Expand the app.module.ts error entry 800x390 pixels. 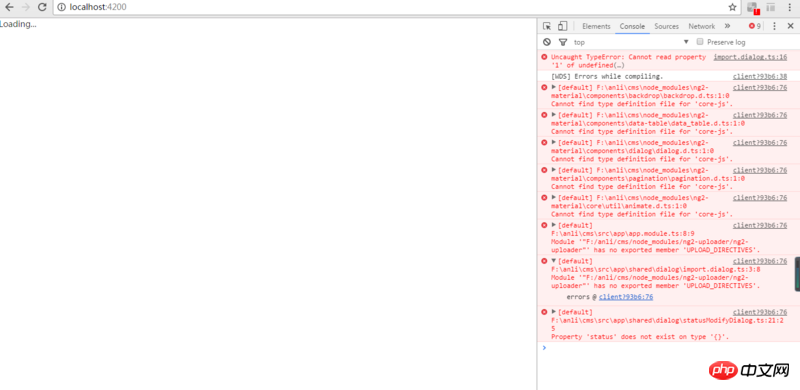click(554, 225)
